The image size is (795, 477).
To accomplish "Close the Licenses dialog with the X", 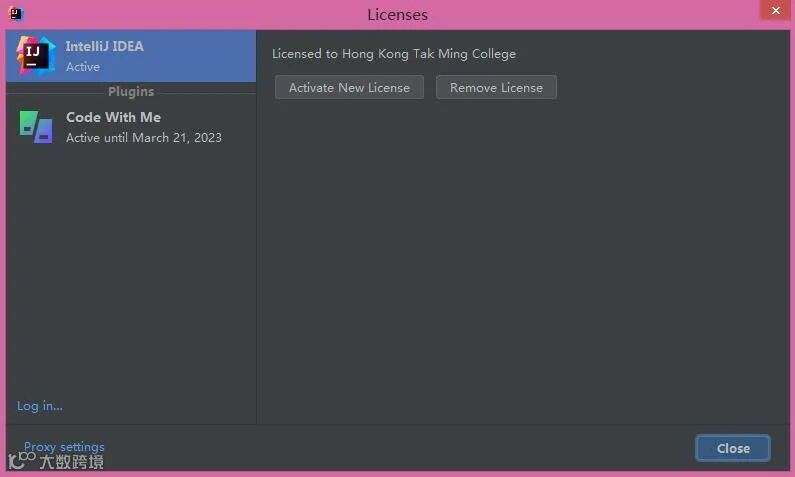I will [x=776, y=10].
